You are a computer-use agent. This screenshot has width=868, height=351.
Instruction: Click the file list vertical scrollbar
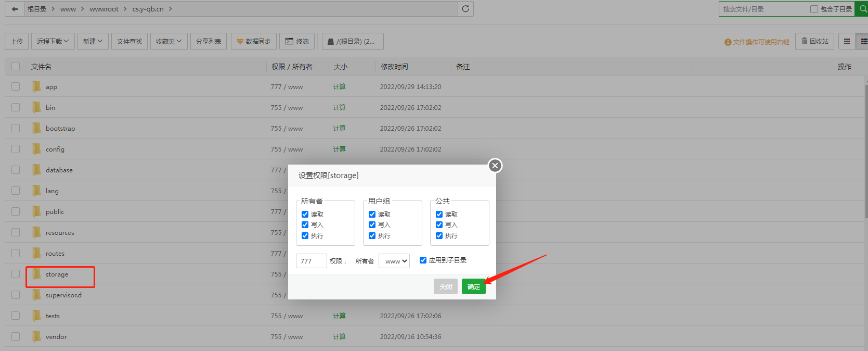tap(866, 151)
